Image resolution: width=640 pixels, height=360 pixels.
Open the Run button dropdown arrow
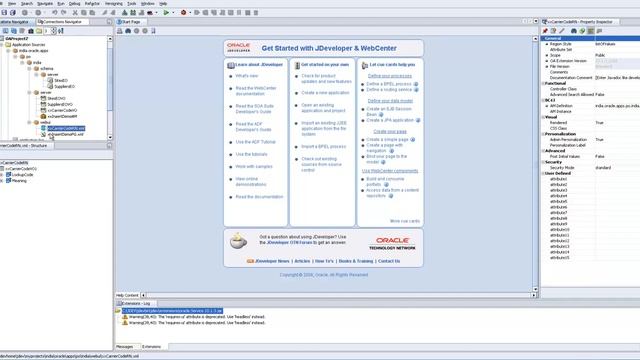(173, 13)
